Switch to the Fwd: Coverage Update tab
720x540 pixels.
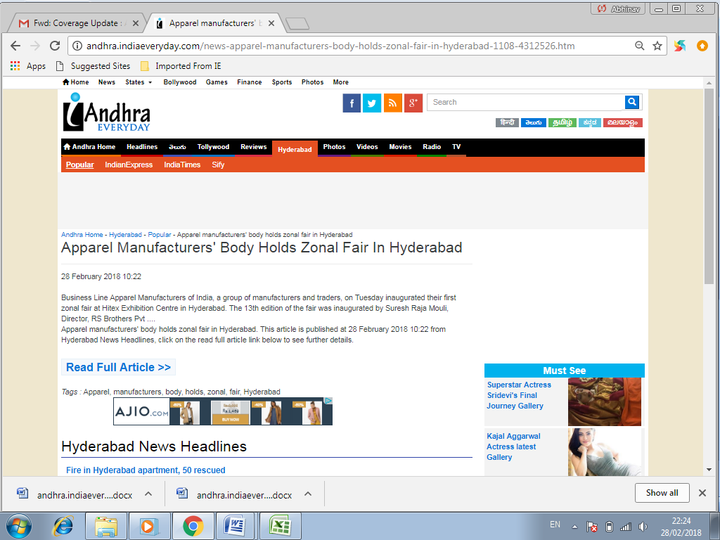[78, 23]
